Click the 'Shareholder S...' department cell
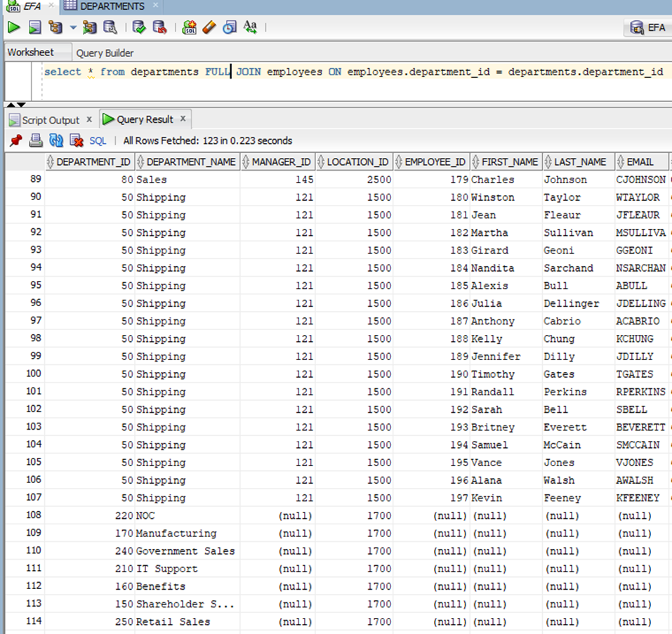 [187, 604]
